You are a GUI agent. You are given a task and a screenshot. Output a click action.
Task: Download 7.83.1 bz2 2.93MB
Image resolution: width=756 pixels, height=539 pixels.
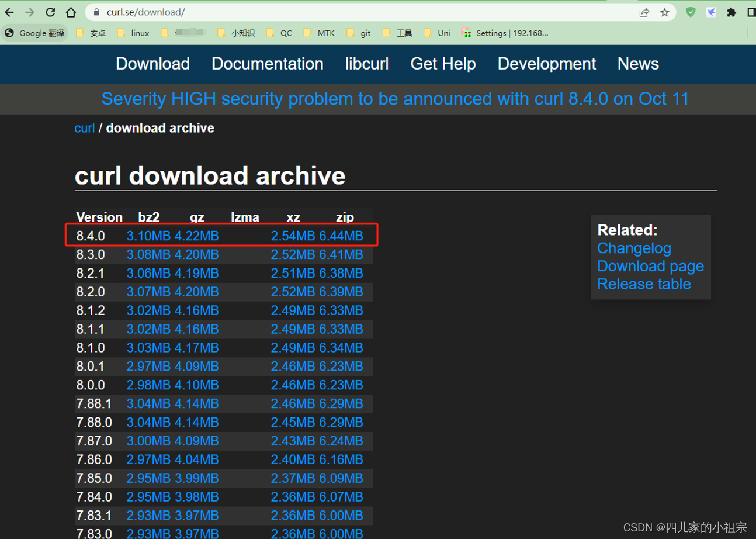tap(148, 516)
